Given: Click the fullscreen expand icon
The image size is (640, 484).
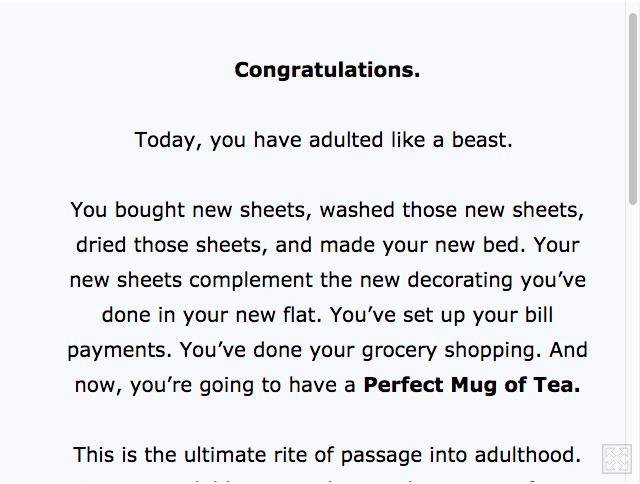Looking at the screenshot, I should pos(617,459).
